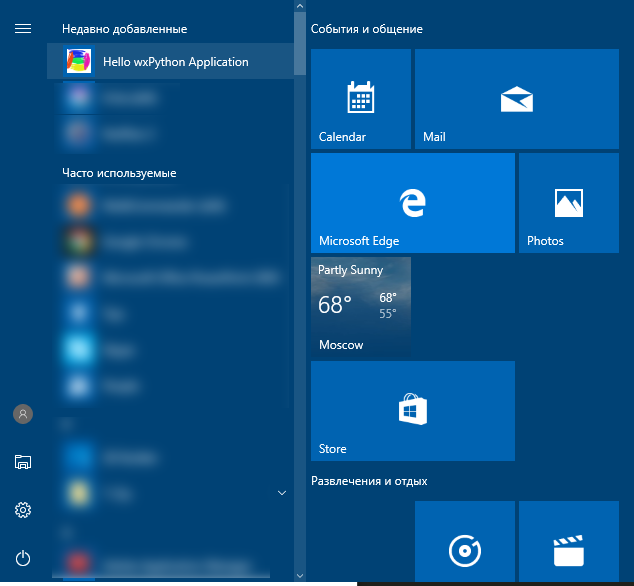Screen dimensions: 634x586
Task: Open the user account icon
Action: tap(23, 414)
